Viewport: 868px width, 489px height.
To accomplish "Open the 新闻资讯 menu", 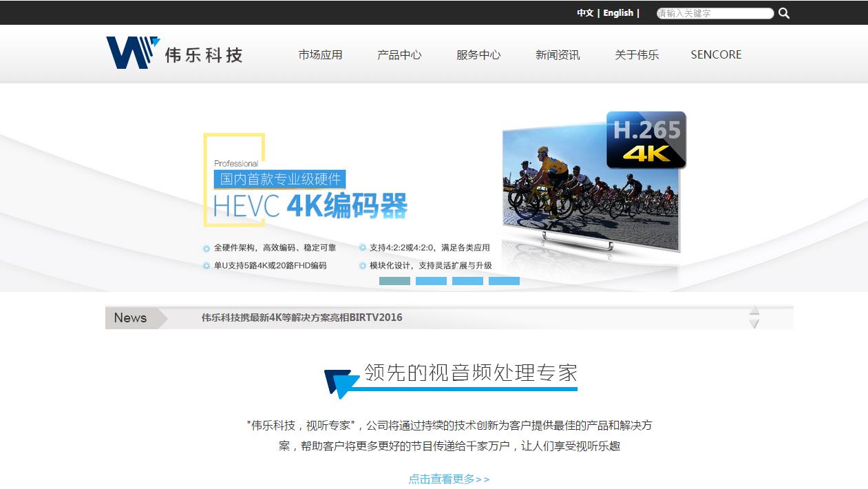I will click(558, 55).
